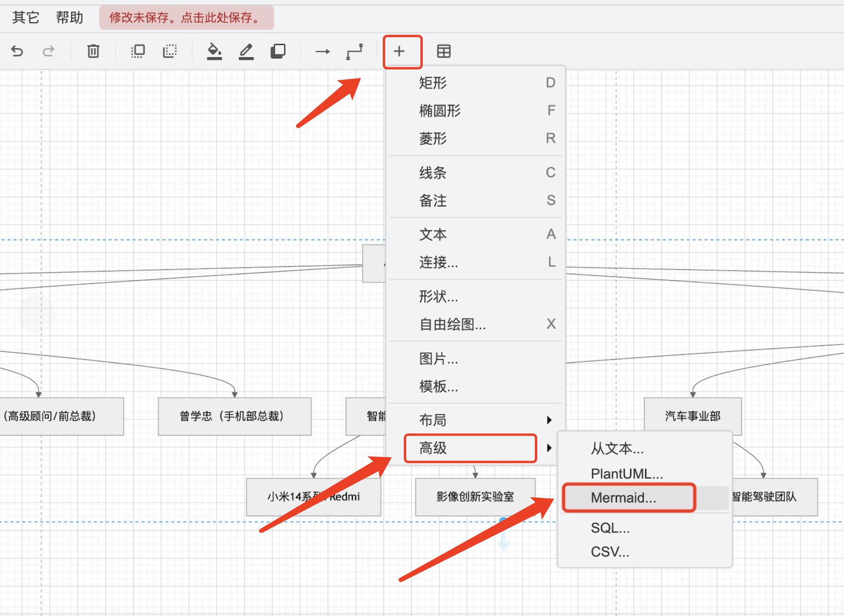Open the fill color bucket tool
This screenshot has width=844, height=616.
214,52
